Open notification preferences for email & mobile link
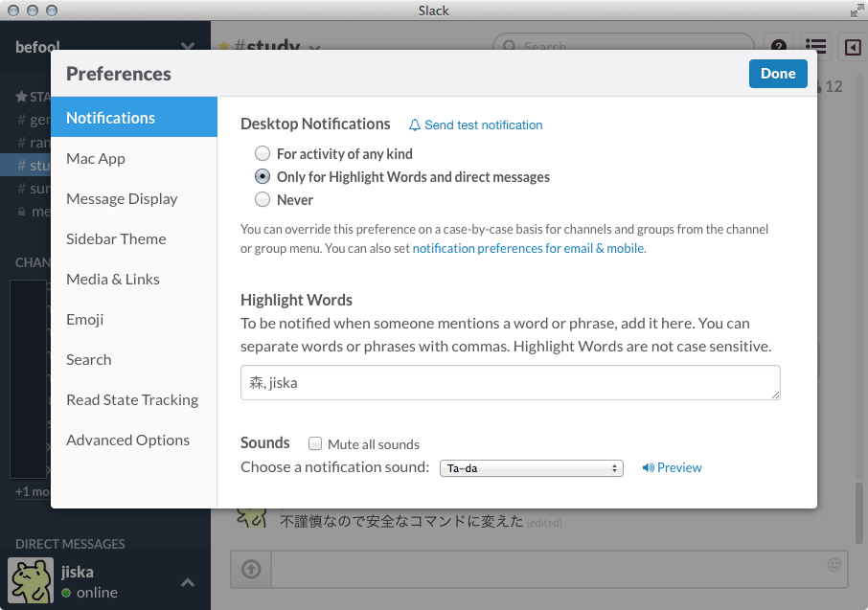 [528, 249]
